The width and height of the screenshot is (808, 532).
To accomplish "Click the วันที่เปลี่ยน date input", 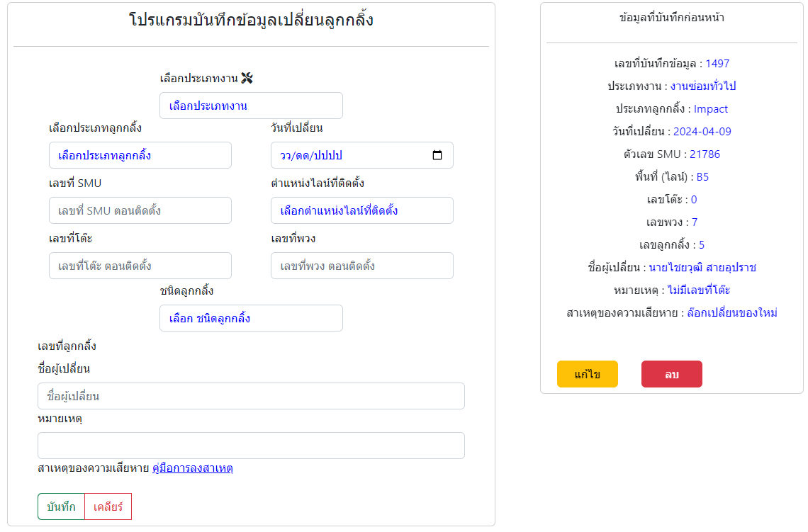I will (347, 155).
